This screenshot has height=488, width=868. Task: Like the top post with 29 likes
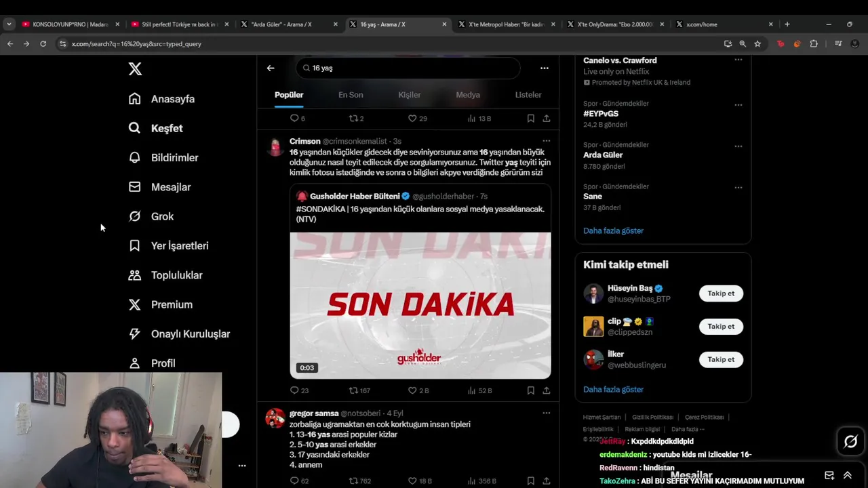pos(417,119)
